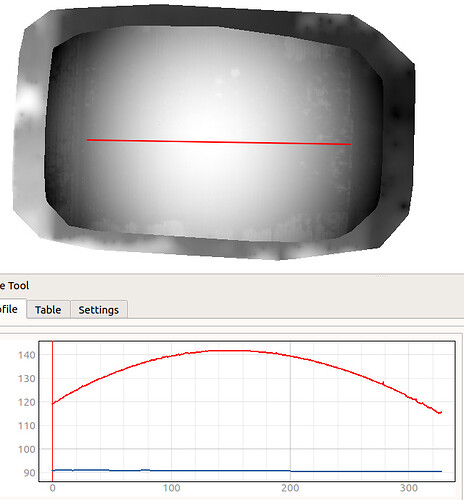Click the left endpoint of red profile line

tap(87, 140)
